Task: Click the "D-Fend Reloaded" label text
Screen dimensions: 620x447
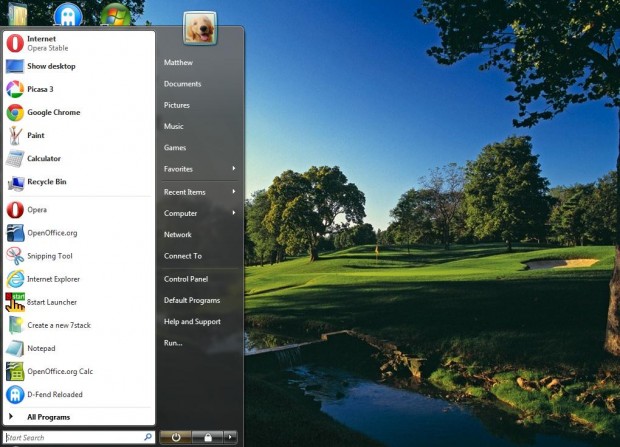Action: point(55,395)
